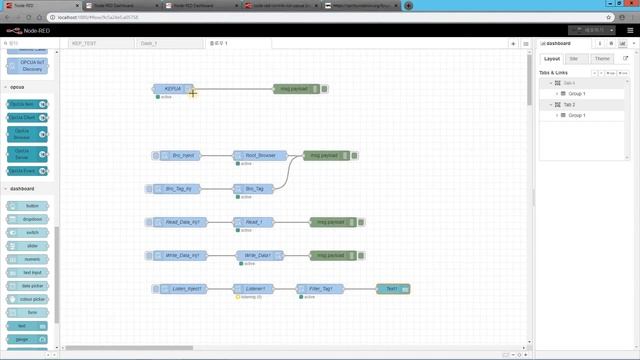Click the palette vertical scrollbar
The height and width of the screenshot is (360, 640).
pos(57,274)
